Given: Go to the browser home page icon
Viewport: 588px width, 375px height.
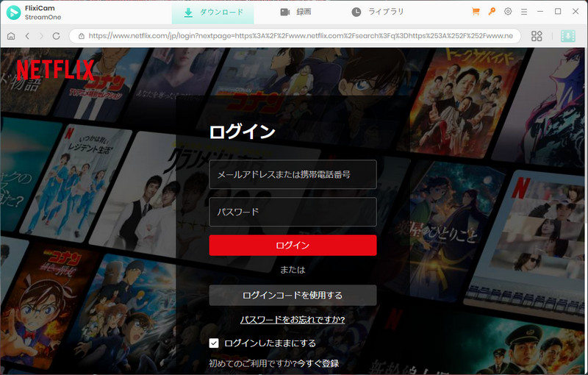Looking at the screenshot, I should click(11, 36).
